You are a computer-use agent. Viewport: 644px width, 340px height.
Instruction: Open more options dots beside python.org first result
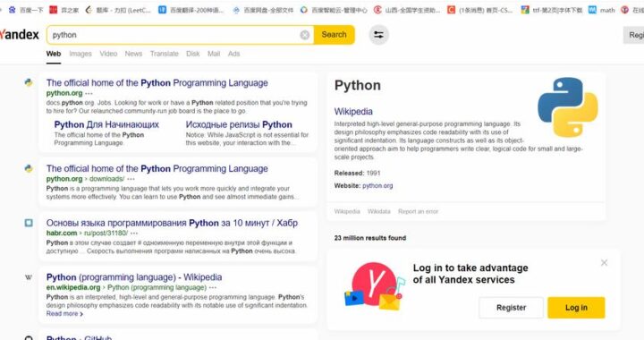[x=89, y=94]
